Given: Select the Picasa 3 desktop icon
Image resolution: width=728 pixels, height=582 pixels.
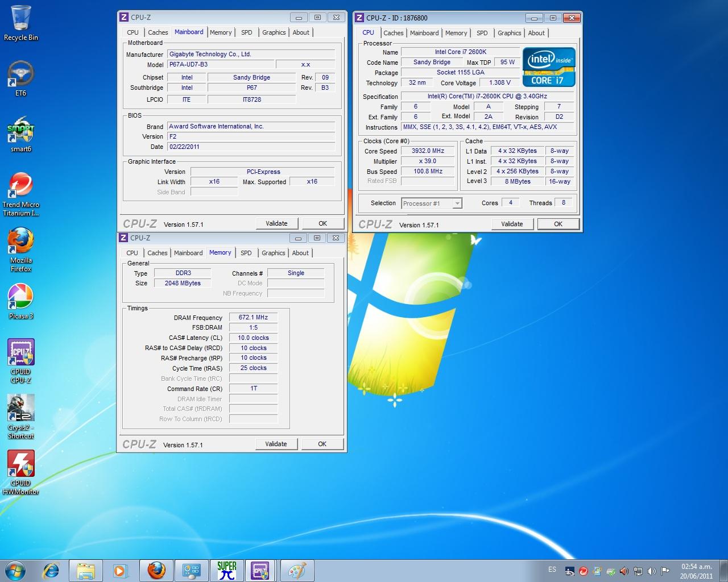Looking at the screenshot, I should pyautogui.click(x=21, y=302).
